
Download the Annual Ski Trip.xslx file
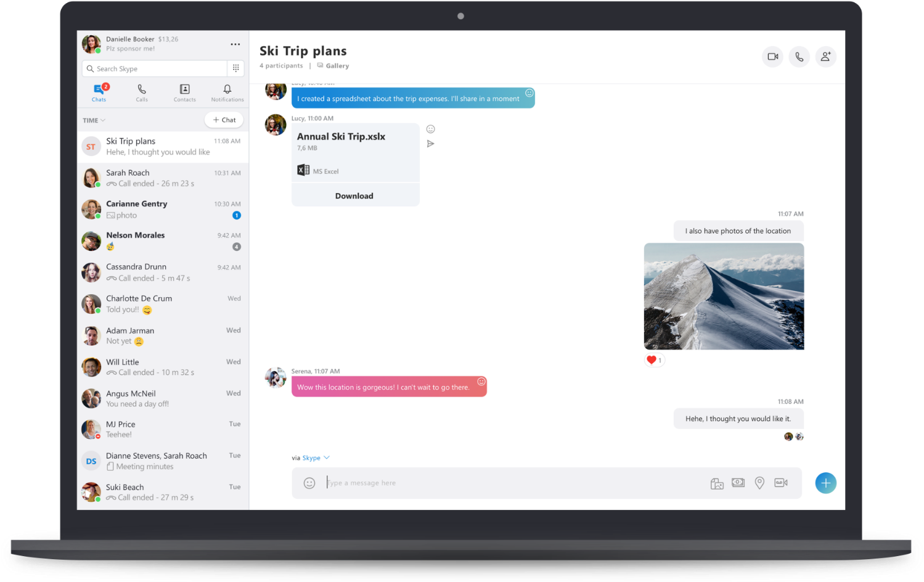354,195
